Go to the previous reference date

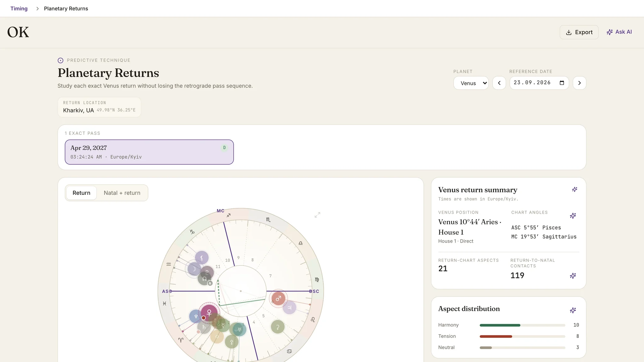[x=499, y=83]
